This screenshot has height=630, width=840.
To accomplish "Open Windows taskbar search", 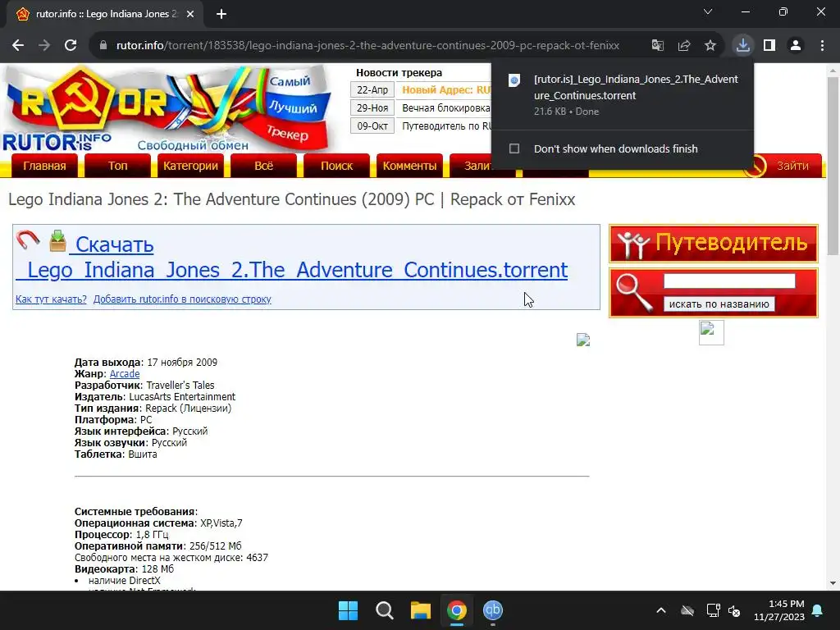I will click(385, 610).
